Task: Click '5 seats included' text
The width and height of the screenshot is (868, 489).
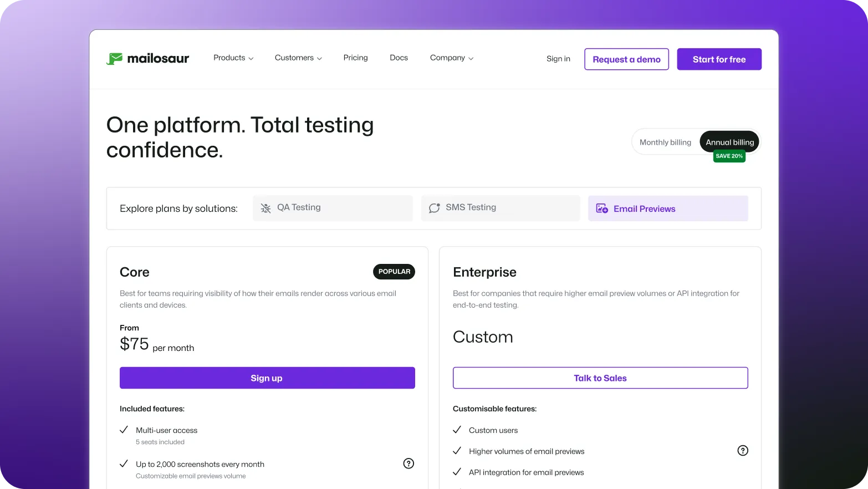Action: pos(160,442)
